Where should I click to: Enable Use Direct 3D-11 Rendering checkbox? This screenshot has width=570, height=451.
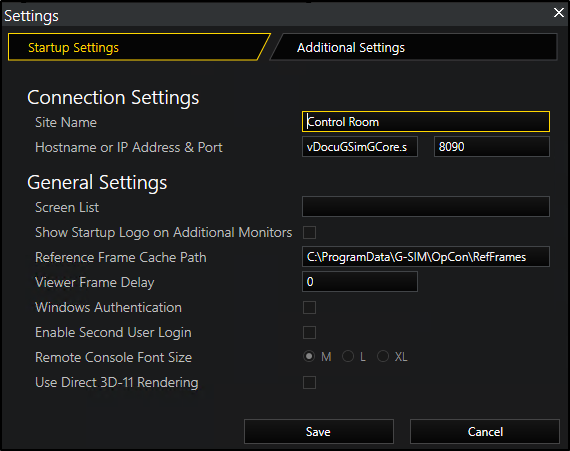tap(309, 383)
